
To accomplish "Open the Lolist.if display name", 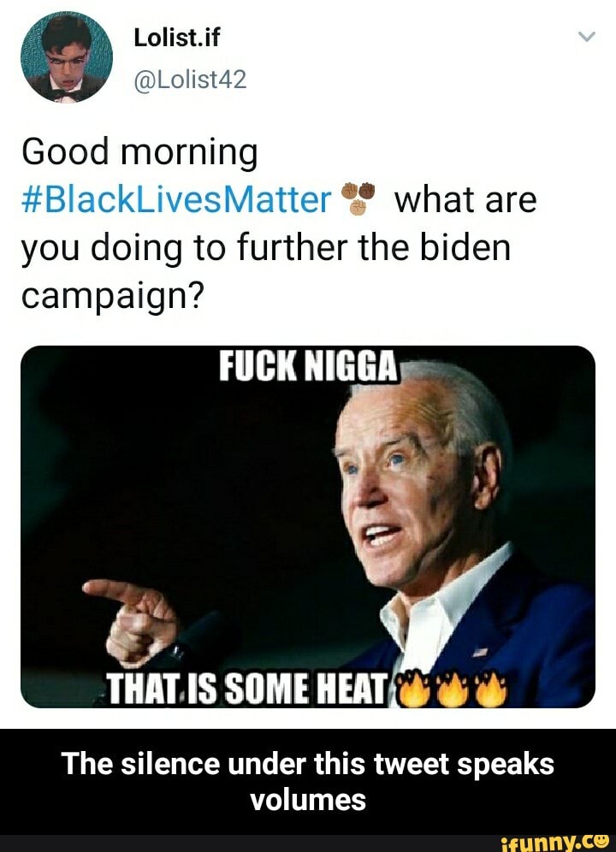I will click(x=178, y=38).
